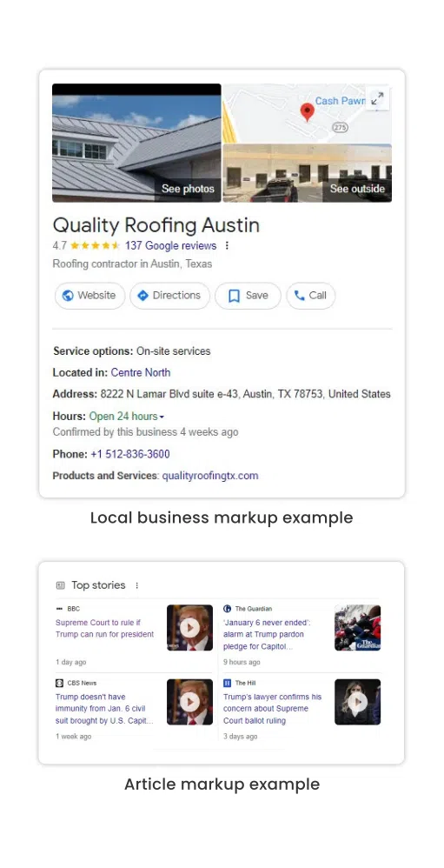Viewport: 444px width, 868px height.
Task: Play the BBC Supreme Court story video
Action: click(x=189, y=628)
